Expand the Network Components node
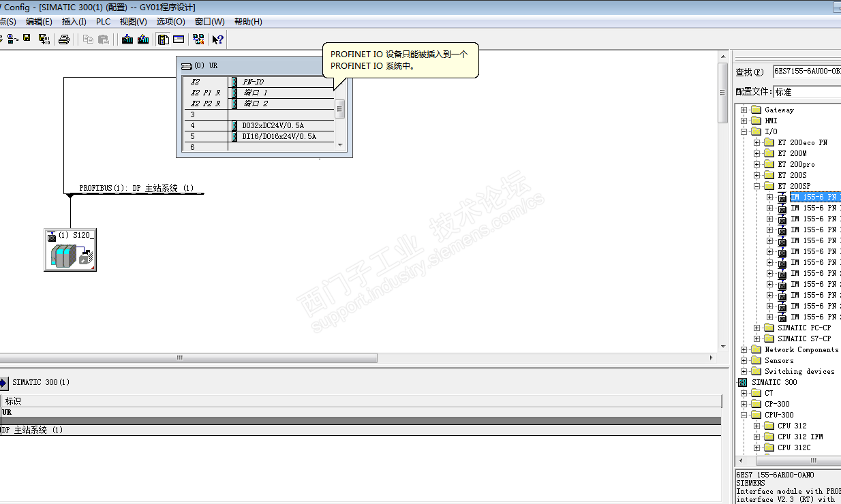 tap(744, 349)
